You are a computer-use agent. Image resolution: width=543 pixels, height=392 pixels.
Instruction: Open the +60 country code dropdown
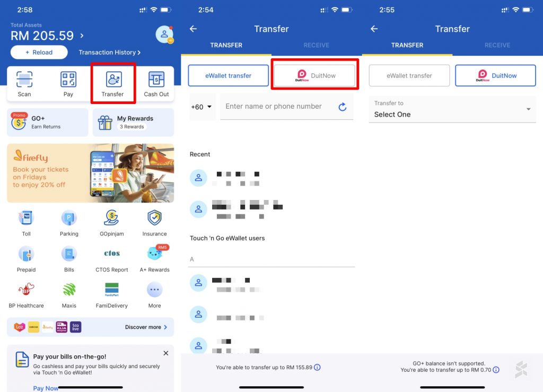(202, 107)
